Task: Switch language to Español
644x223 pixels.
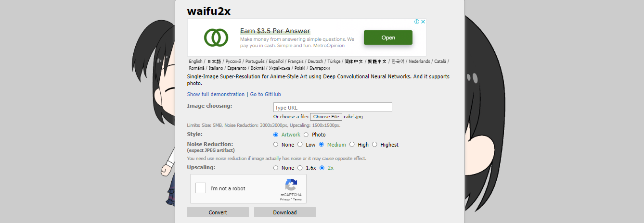Action: [x=276, y=62]
